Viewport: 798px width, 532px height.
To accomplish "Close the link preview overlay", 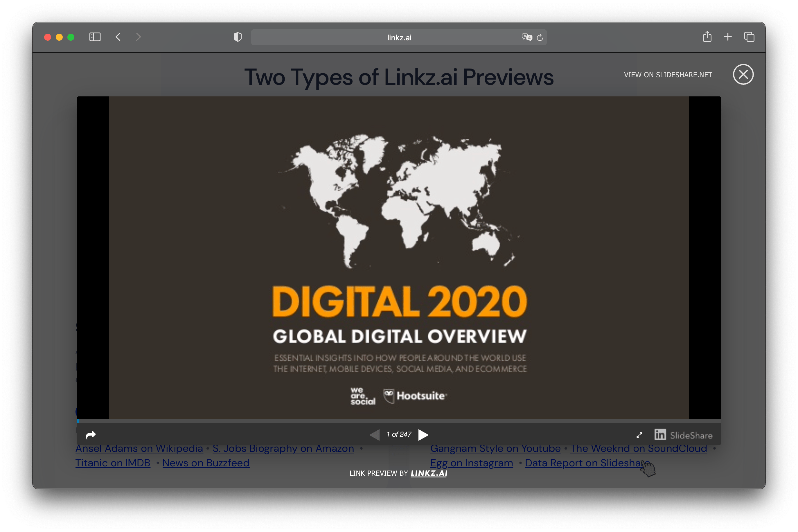I will (x=743, y=74).
